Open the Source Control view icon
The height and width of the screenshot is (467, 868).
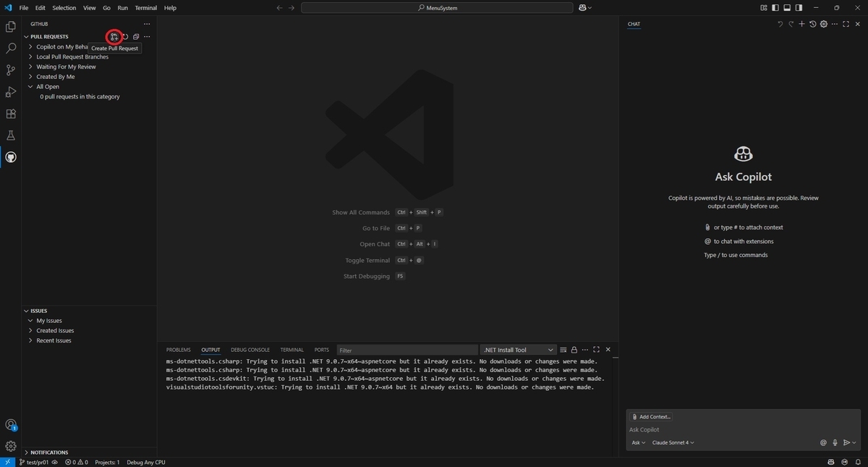pyautogui.click(x=11, y=70)
